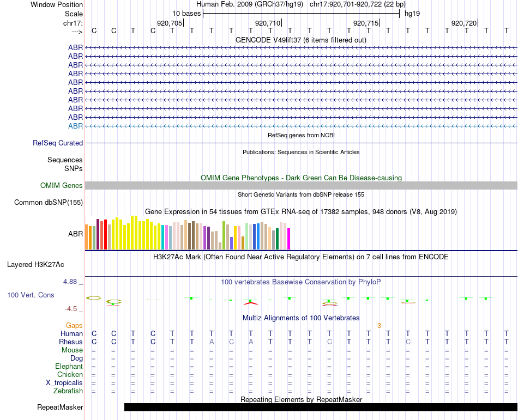Click the red A logo in conservation track

click(251, 302)
